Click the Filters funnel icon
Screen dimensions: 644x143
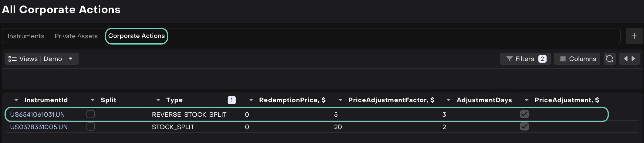pos(510,59)
